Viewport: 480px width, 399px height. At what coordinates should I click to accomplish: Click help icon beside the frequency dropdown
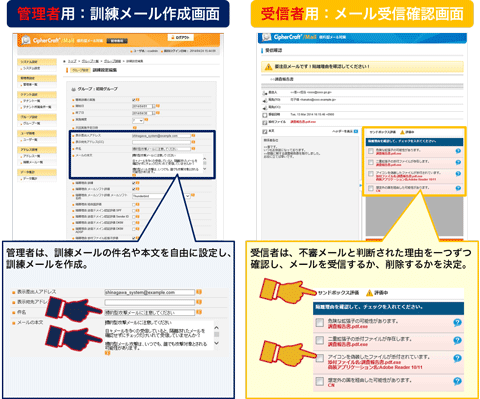click(x=146, y=120)
